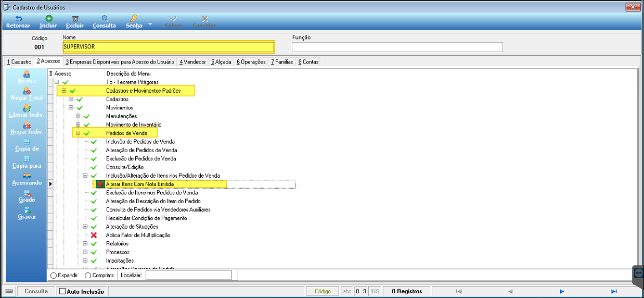Go to next record arrow
Screen dimensions: 644x298
pyautogui.click(x=562, y=291)
